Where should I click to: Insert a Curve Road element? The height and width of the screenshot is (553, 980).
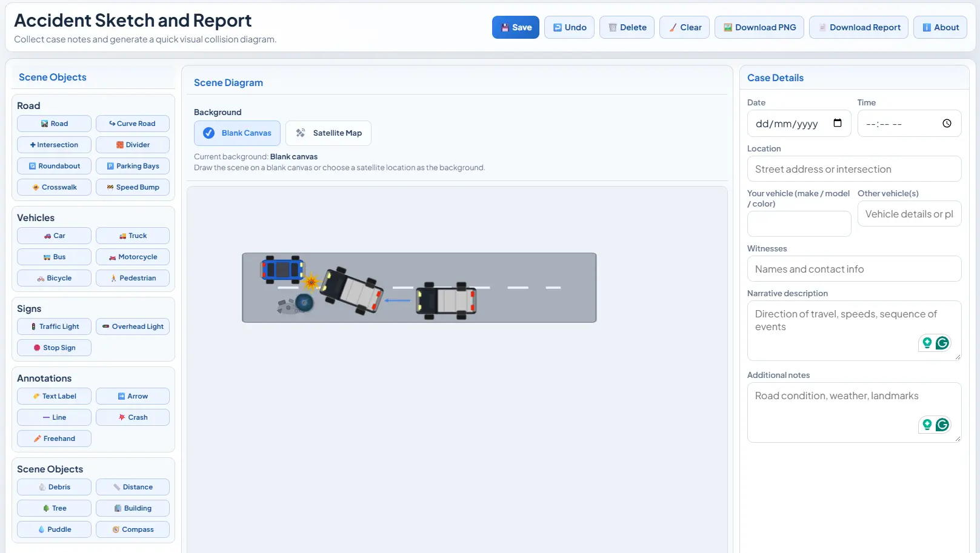click(132, 124)
